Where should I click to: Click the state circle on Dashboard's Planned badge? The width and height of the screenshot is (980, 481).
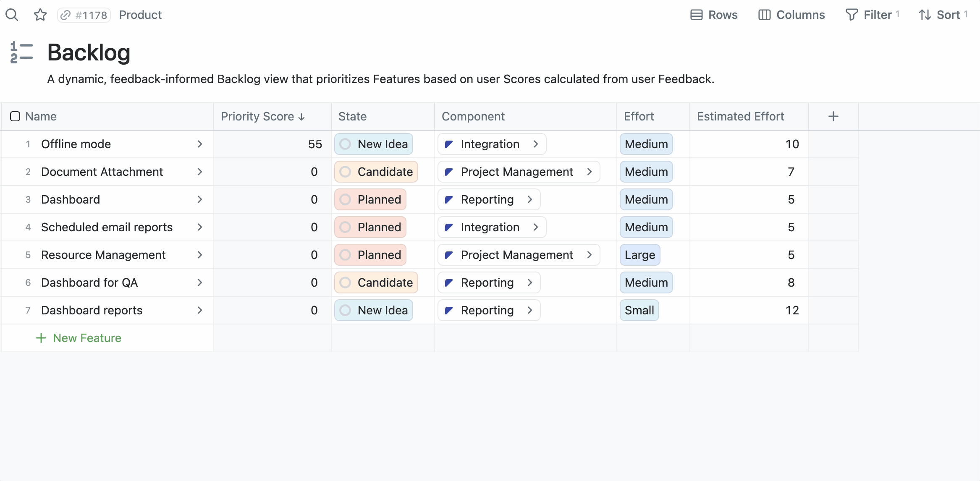coord(345,200)
